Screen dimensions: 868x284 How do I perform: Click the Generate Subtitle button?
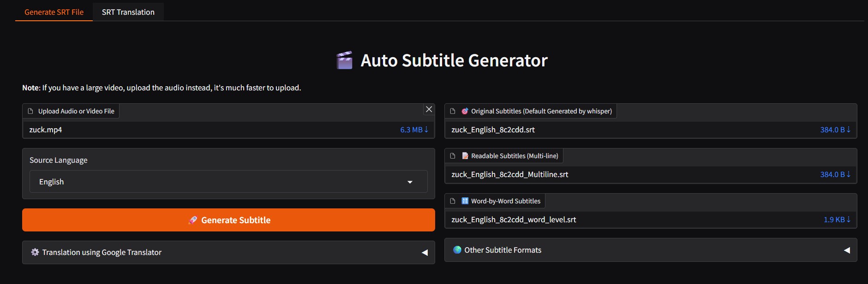pyautogui.click(x=228, y=220)
